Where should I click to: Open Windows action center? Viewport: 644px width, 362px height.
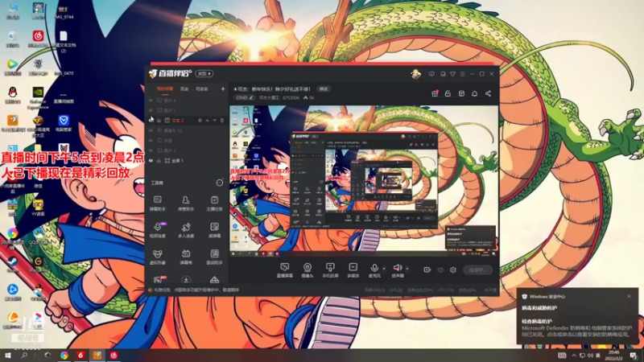coord(634,356)
